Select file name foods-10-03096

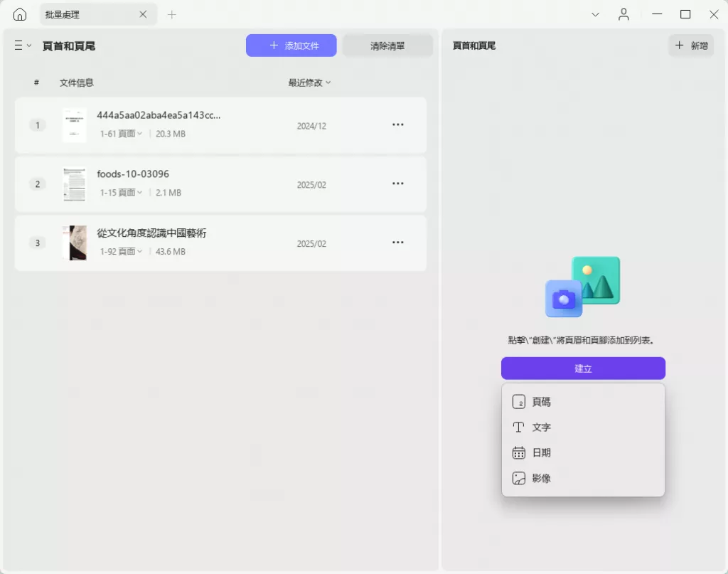[133, 174]
